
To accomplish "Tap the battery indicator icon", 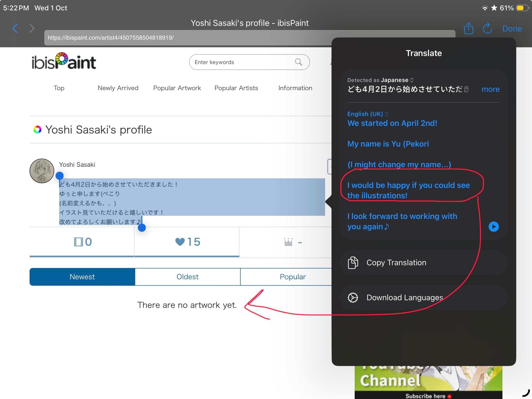I will pos(522,8).
